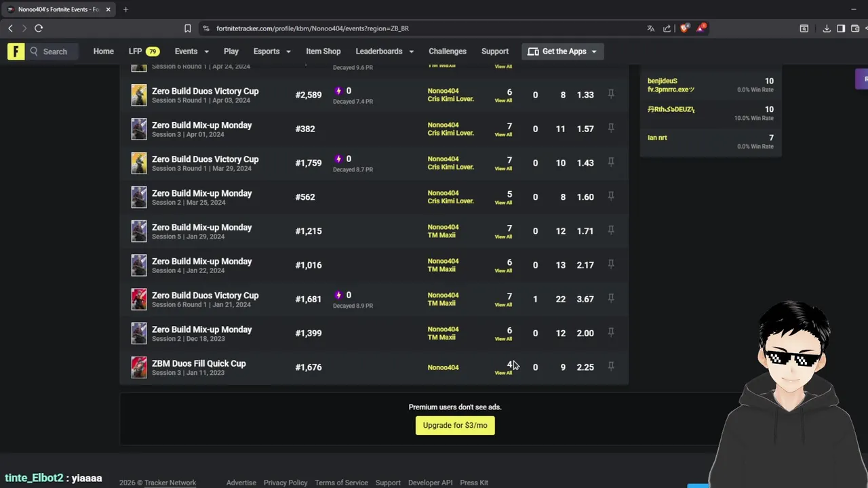Screen dimensions: 868x488
Task: Click the event image for Mix-up Monday Dec 18
Action: tap(139, 333)
